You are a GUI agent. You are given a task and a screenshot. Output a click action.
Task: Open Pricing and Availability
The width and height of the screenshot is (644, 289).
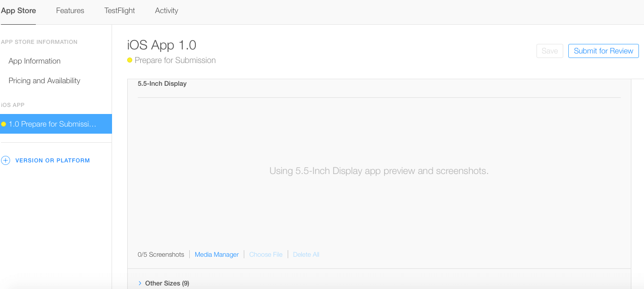tap(44, 81)
